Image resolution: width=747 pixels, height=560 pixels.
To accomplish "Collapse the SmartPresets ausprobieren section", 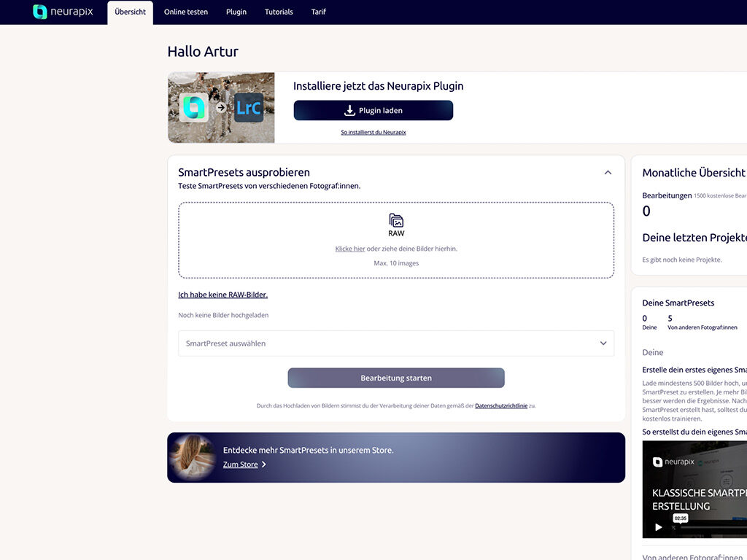I will click(x=608, y=173).
